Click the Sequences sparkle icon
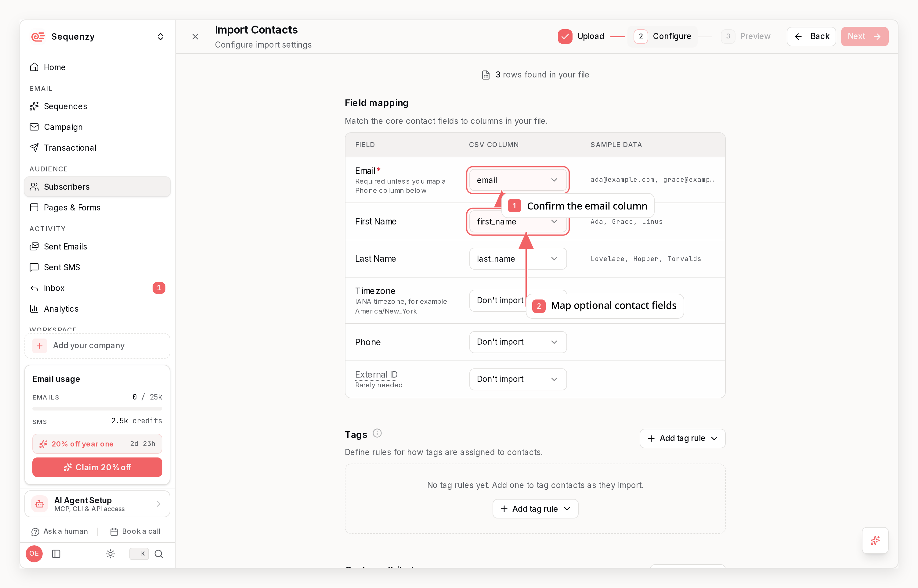Viewport: 918px width, 588px height. click(34, 106)
